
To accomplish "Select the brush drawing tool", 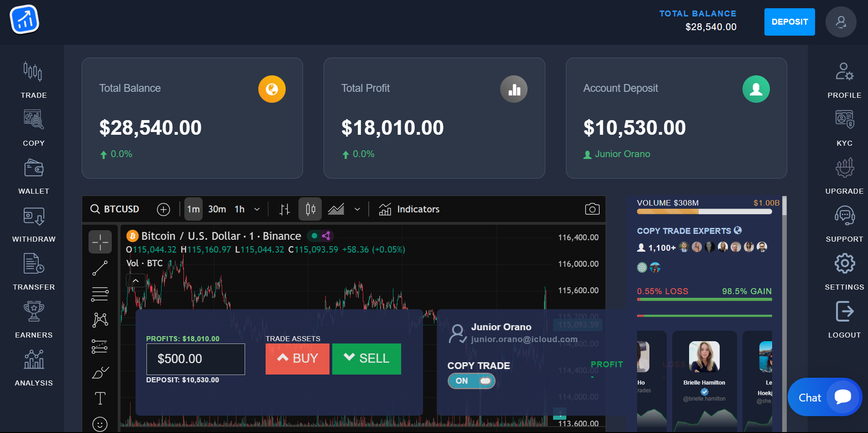I will (100, 372).
